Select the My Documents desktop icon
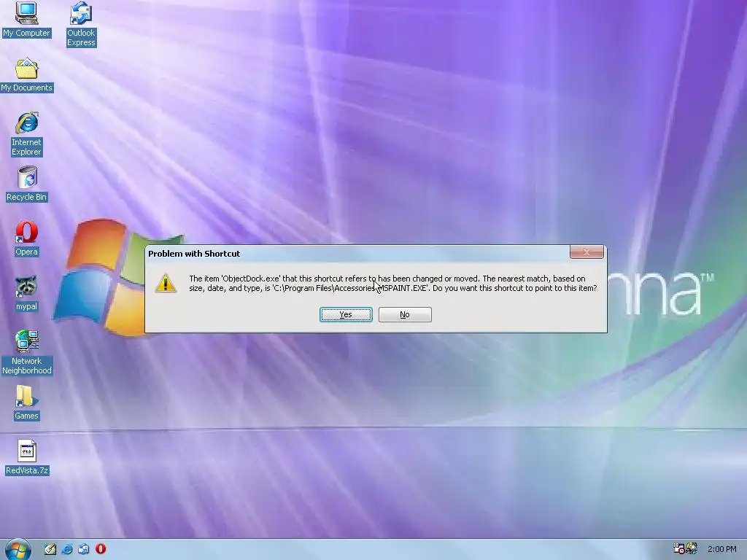This screenshot has width=747, height=560. 27,75
